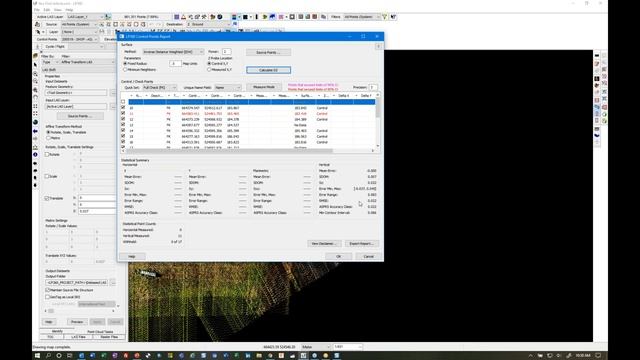640x360 pixels.
Task: Open the Source points dropdown in toolbar
Action: 78,24
